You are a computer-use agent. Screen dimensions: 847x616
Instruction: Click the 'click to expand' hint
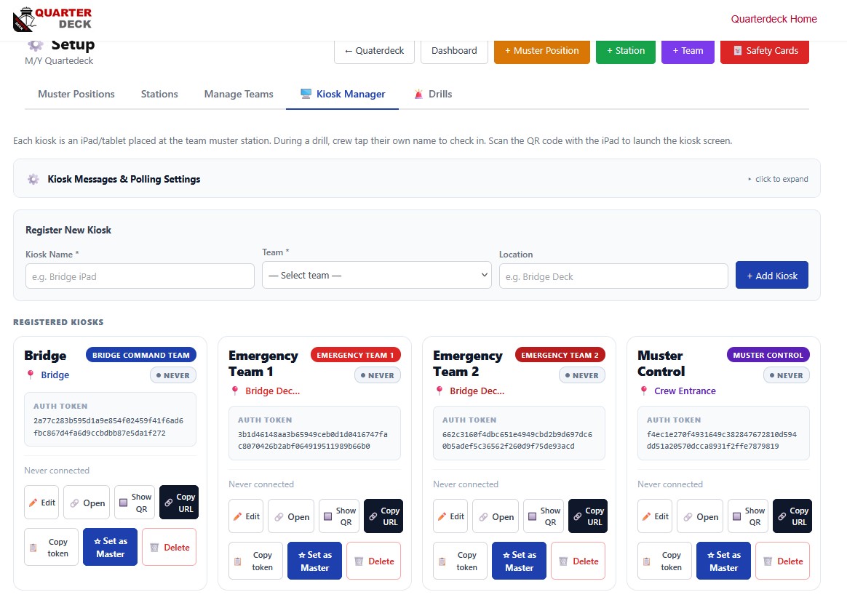tap(778, 179)
